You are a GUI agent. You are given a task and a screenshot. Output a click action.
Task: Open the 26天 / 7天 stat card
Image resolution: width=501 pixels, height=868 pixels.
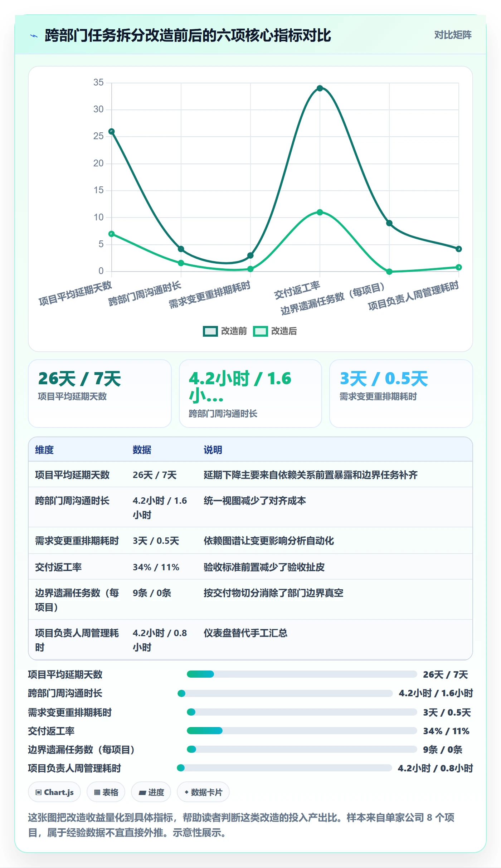click(x=100, y=394)
